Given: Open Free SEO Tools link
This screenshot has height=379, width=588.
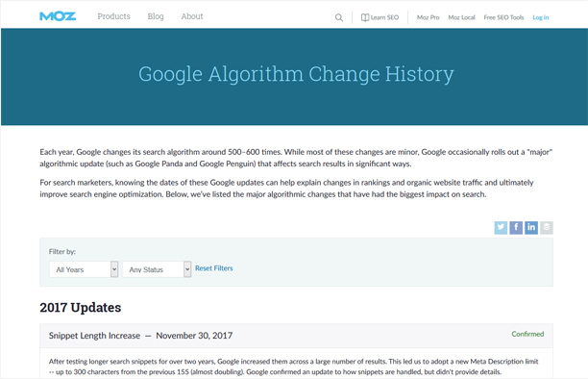Looking at the screenshot, I should pyautogui.click(x=503, y=17).
